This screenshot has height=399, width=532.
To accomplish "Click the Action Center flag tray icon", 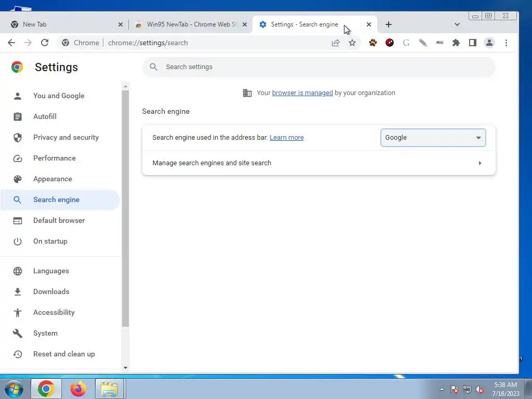I will point(455,389).
